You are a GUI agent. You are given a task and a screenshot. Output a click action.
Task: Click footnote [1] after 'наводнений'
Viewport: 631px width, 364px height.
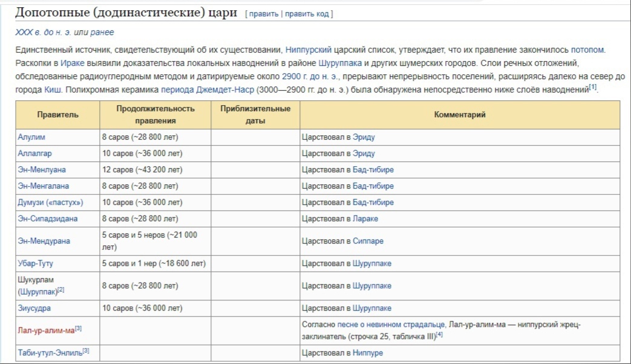coord(593,87)
